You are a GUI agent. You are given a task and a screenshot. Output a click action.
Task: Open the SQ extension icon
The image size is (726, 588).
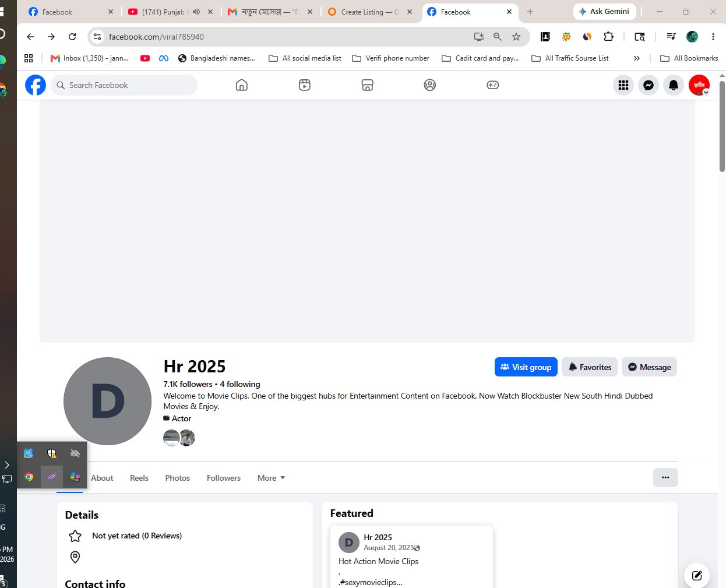[x=566, y=37]
